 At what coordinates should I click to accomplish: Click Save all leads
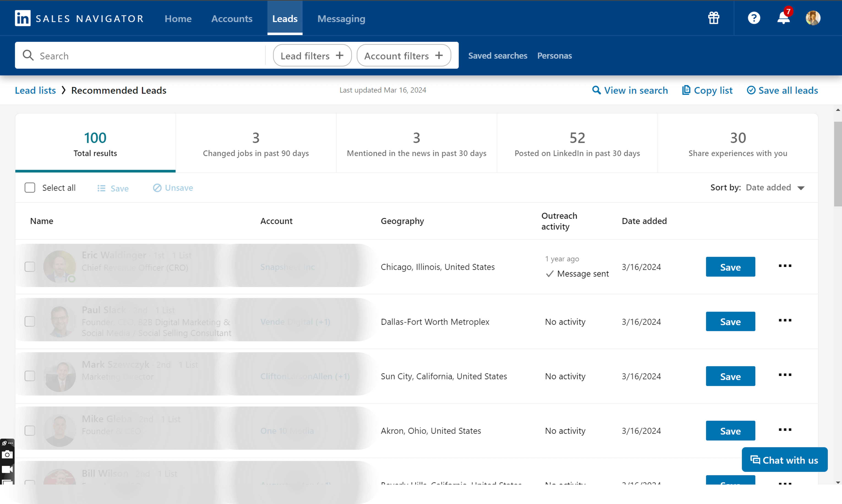point(782,90)
